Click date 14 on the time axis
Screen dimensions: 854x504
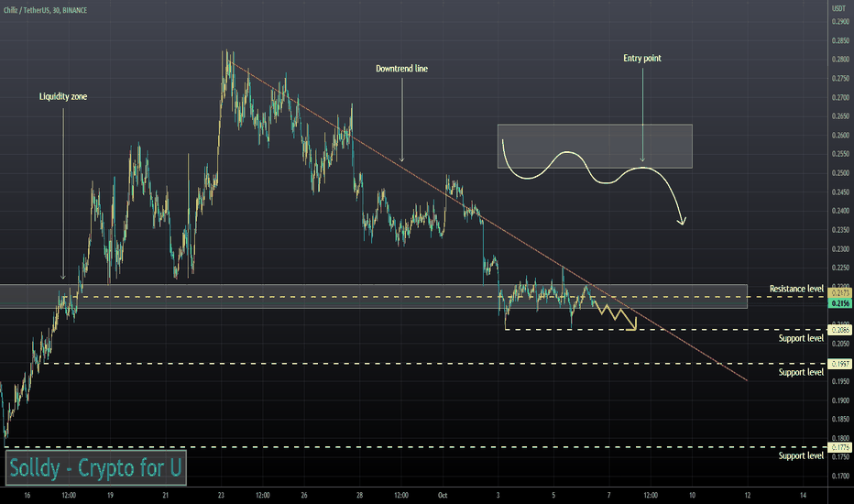pyautogui.click(x=803, y=495)
